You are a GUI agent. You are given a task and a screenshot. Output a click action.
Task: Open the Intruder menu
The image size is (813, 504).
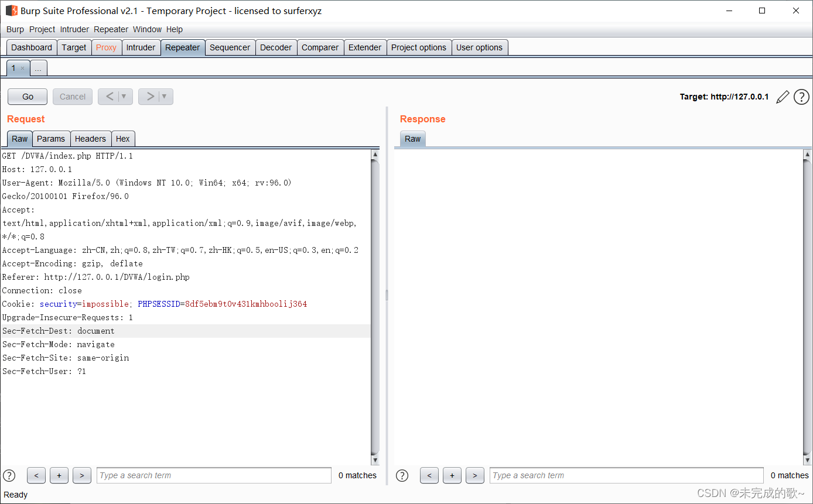click(74, 29)
